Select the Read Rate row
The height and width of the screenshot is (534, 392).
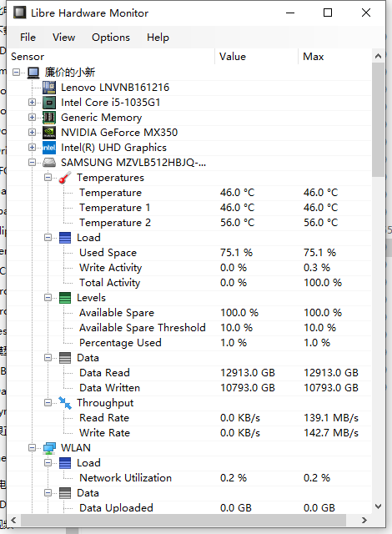[x=189, y=418]
